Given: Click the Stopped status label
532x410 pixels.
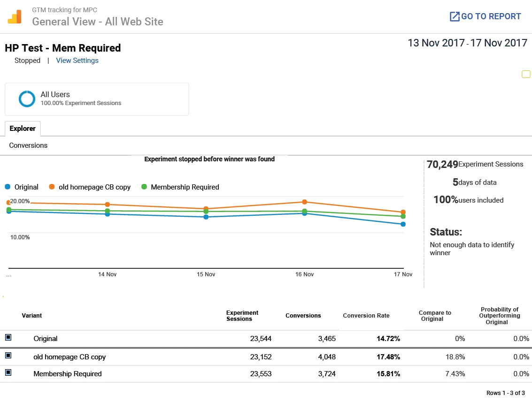Looking at the screenshot, I should coord(28,61).
